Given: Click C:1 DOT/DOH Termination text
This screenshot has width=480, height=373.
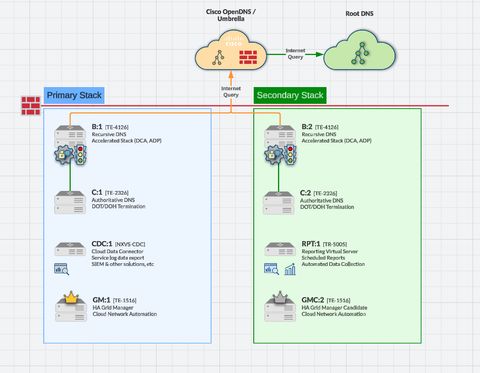Looking at the screenshot, I should click(119, 206).
